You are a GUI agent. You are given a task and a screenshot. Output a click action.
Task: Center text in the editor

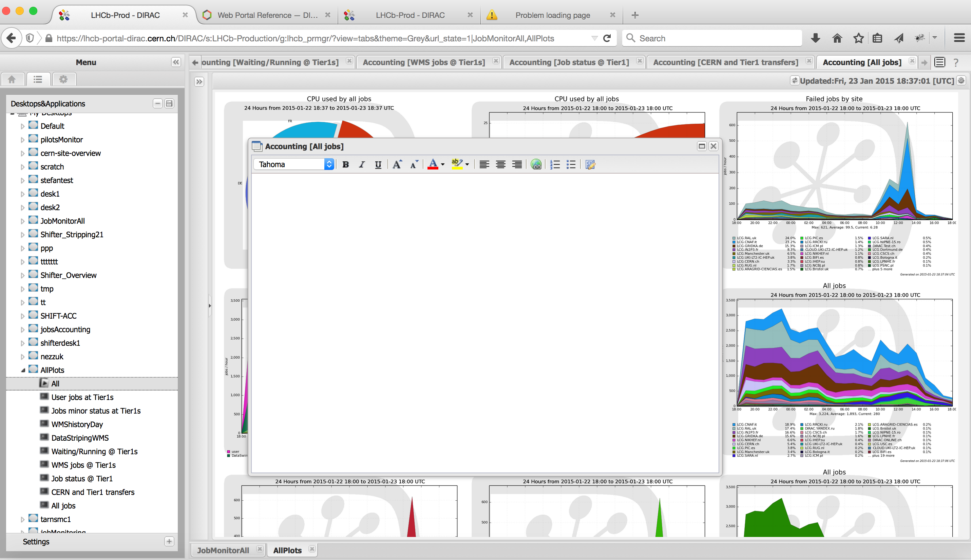(500, 165)
